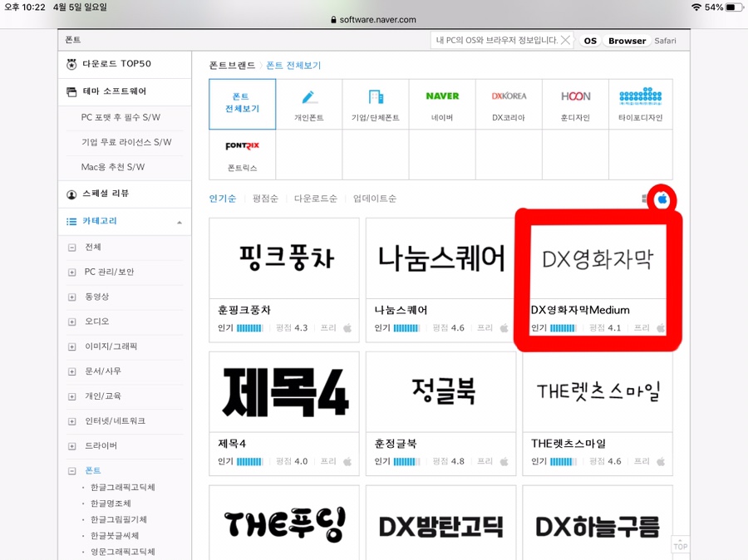Open the FONTRIX brand logo

point(243,146)
